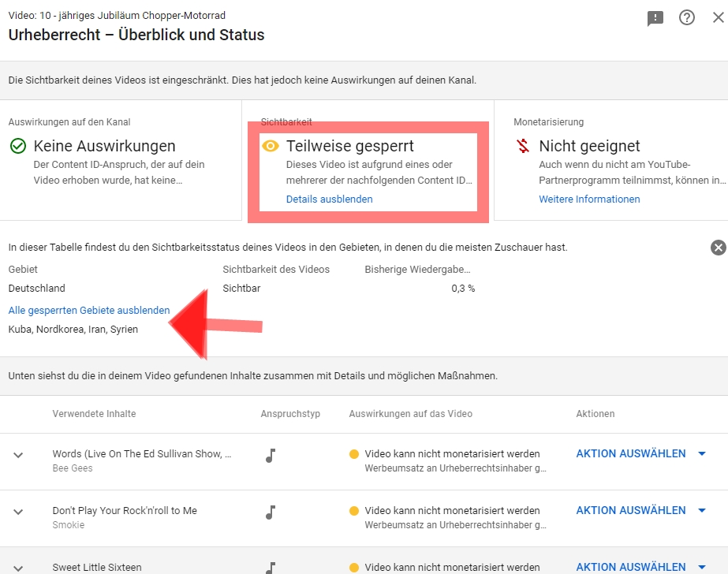Viewport: 728px width, 574px height.
Task: Click Anspruchstyp column header
Action: click(290, 413)
